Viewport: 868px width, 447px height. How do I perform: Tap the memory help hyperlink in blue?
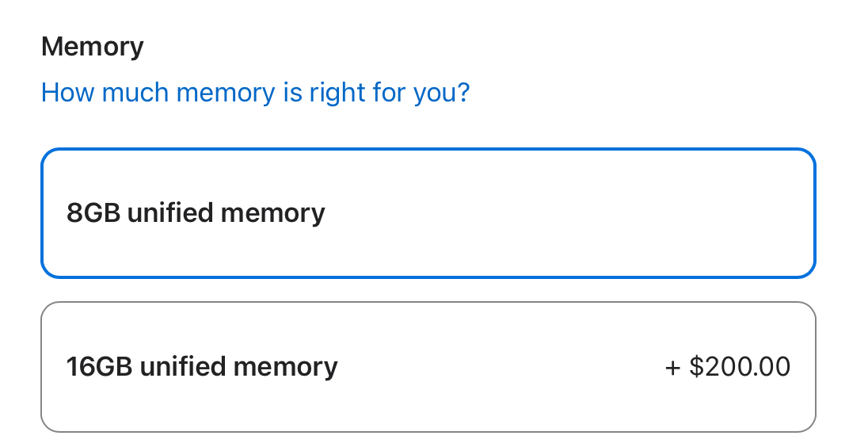(x=255, y=93)
